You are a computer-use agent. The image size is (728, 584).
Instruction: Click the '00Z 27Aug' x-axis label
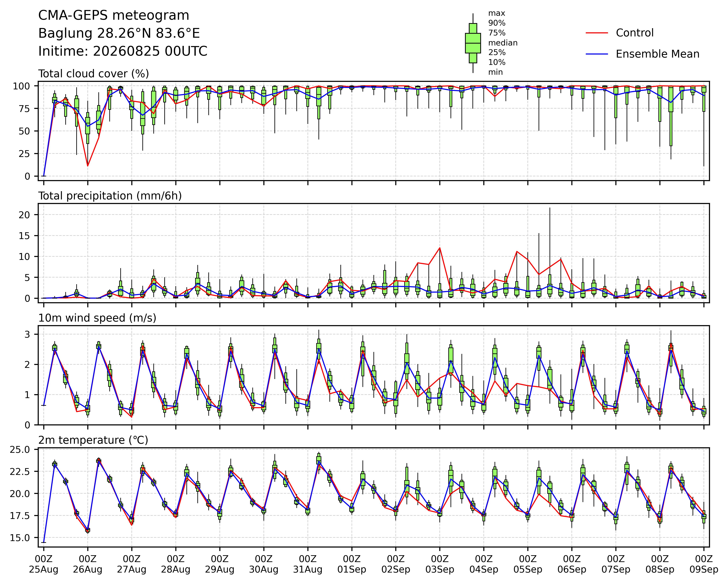[x=132, y=564]
